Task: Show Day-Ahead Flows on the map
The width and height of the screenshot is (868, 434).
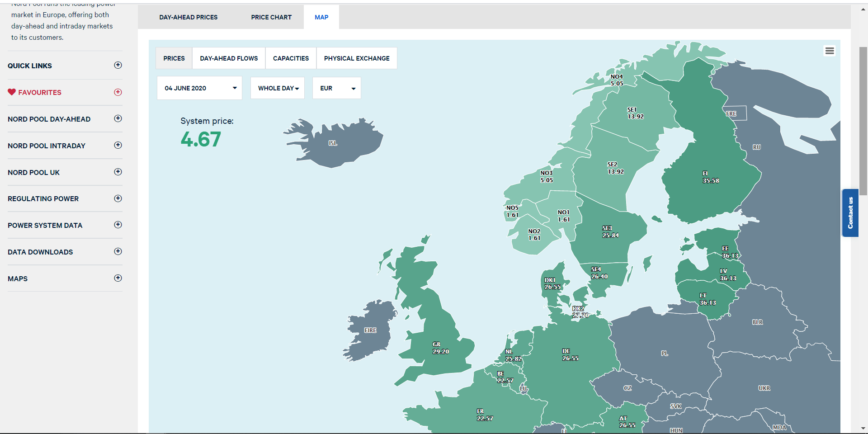Action: click(x=229, y=58)
